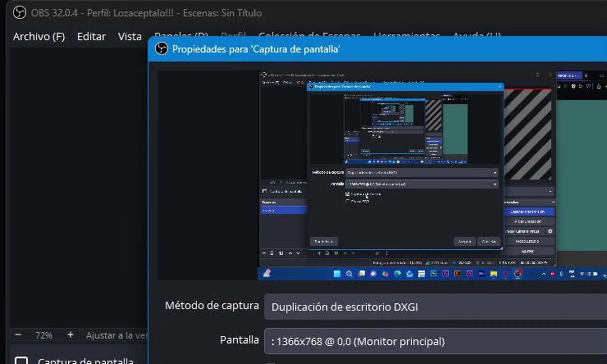Open the Archivo (F) menu
The height and width of the screenshot is (364, 607).
(x=39, y=36)
